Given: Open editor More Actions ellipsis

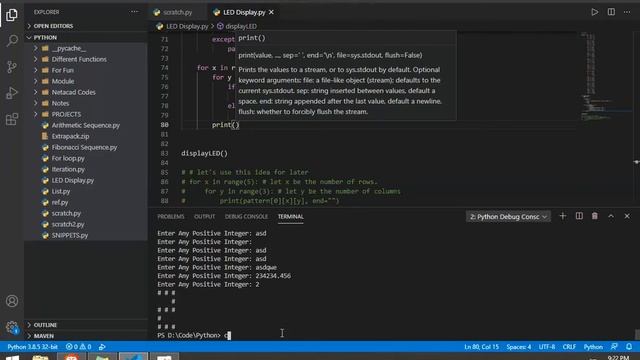Looking at the screenshot, I should pyautogui.click(x=627, y=12).
